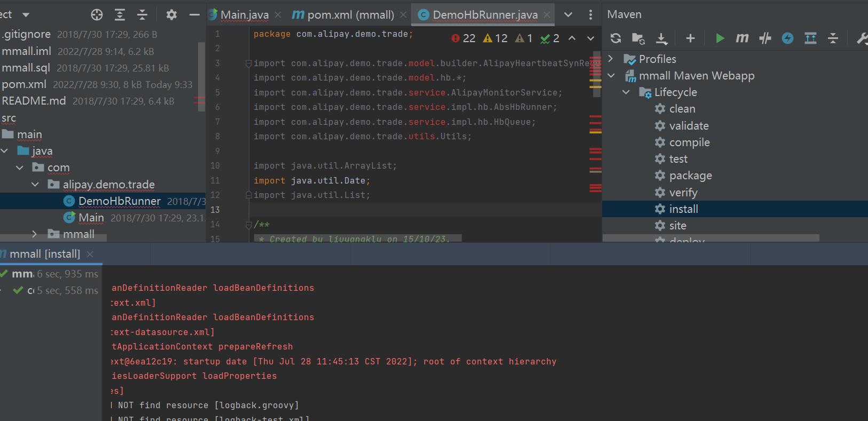
Task: Toggle Maven Offline Mode
Action: point(765,38)
